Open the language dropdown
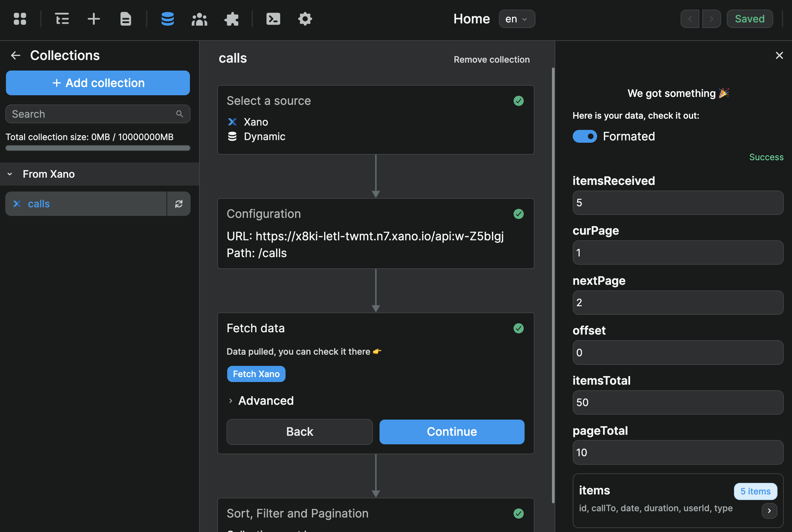 516,19
